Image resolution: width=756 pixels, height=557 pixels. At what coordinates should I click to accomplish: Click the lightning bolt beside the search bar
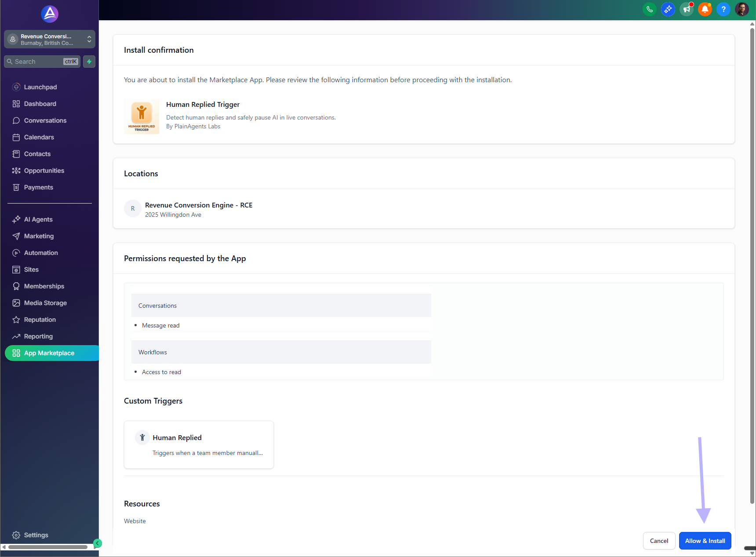[89, 62]
